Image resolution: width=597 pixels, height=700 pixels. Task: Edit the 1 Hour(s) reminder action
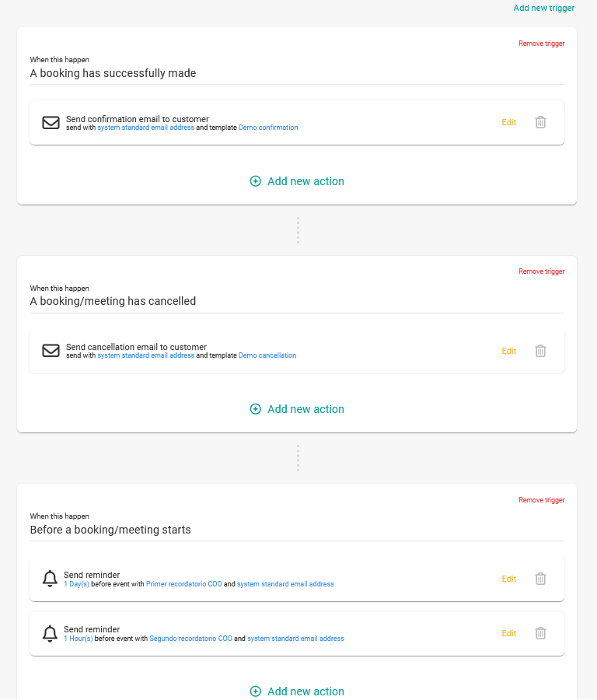click(508, 633)
